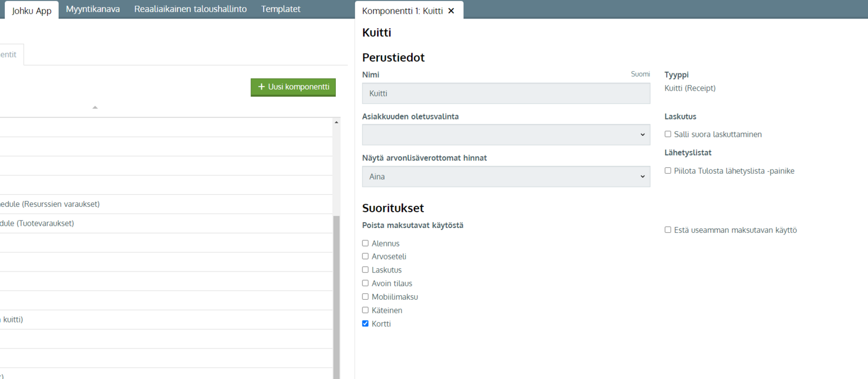Image resolution: width=868 pixels, height=379 pixels.
Task: Check Estä useamman maksutavan käyttö
Action: 668,230
